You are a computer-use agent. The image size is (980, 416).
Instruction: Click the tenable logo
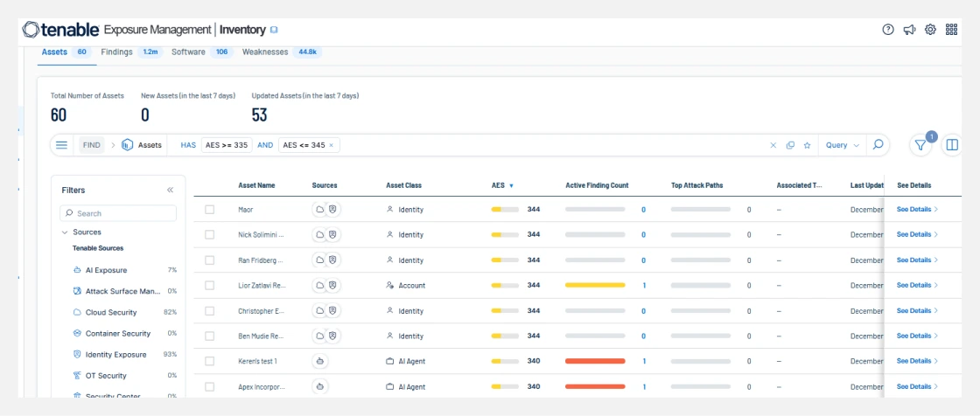point(60,30)
